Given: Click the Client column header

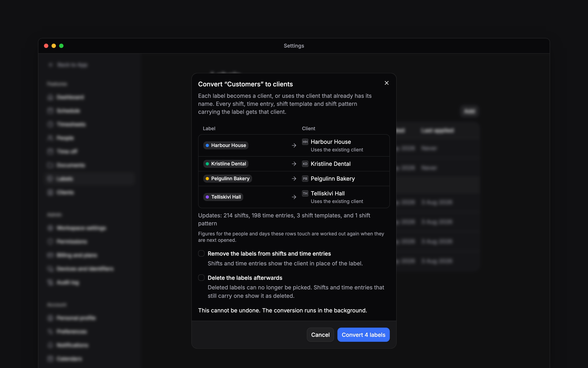Looking at the screenshot, I should pyautogui.click(x=308, y=129).
